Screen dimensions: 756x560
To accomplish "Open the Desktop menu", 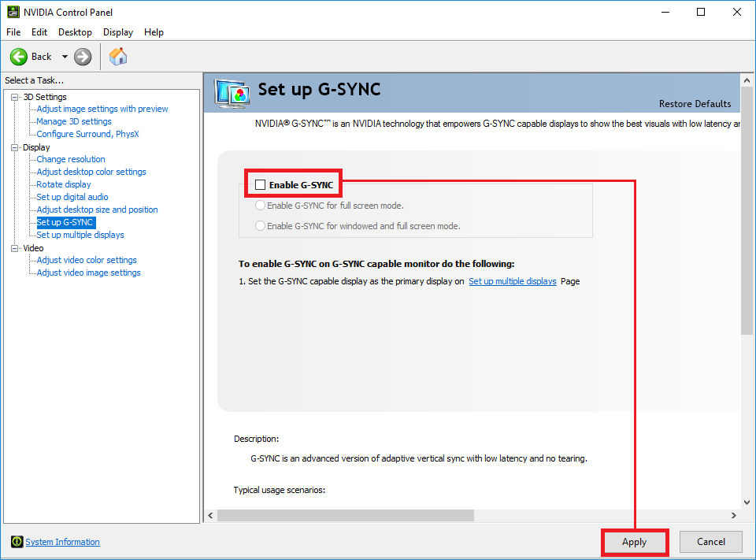I will [x=75, y=32].
